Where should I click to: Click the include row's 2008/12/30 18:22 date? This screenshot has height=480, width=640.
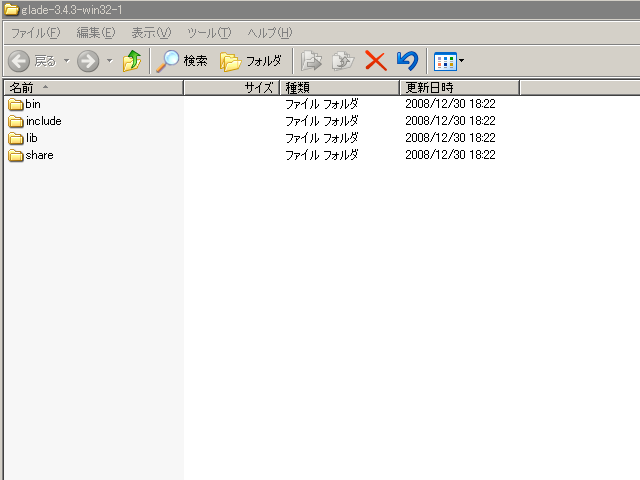point(450,121)
